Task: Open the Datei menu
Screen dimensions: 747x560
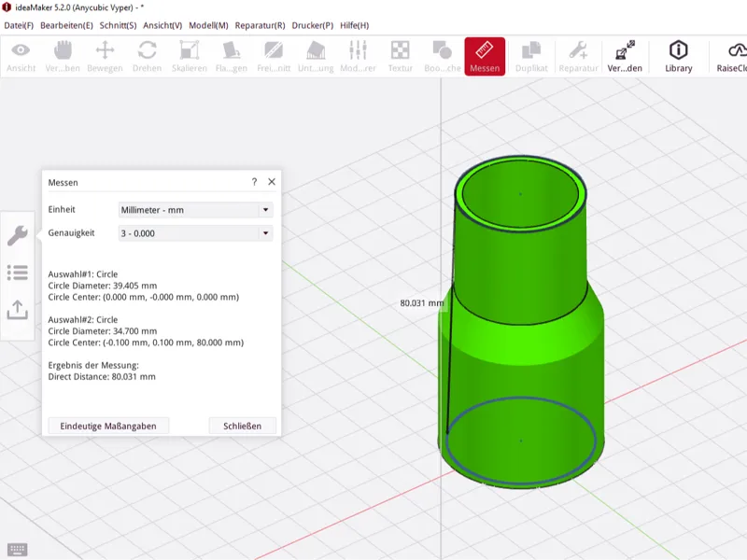Action: [x=19, y=25]
